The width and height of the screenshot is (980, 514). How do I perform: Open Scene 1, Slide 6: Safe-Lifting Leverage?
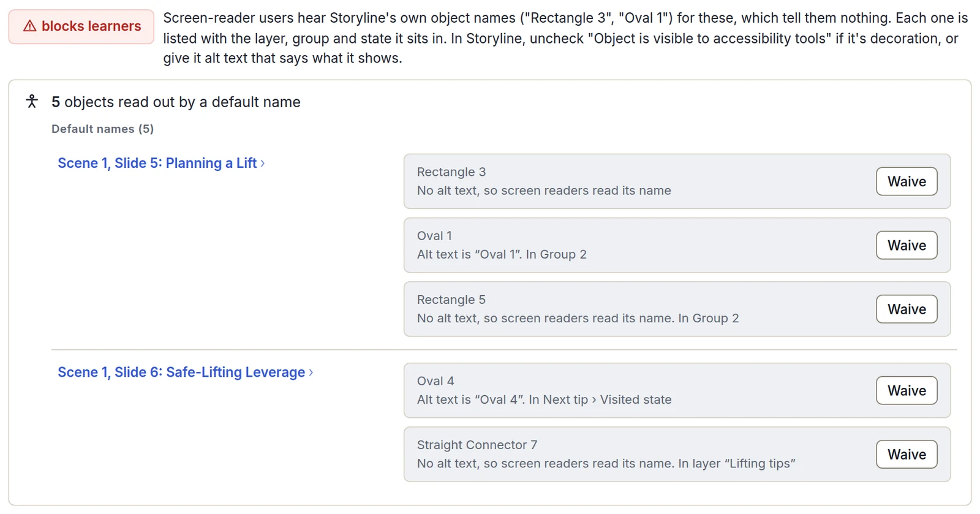coord(186,372)
